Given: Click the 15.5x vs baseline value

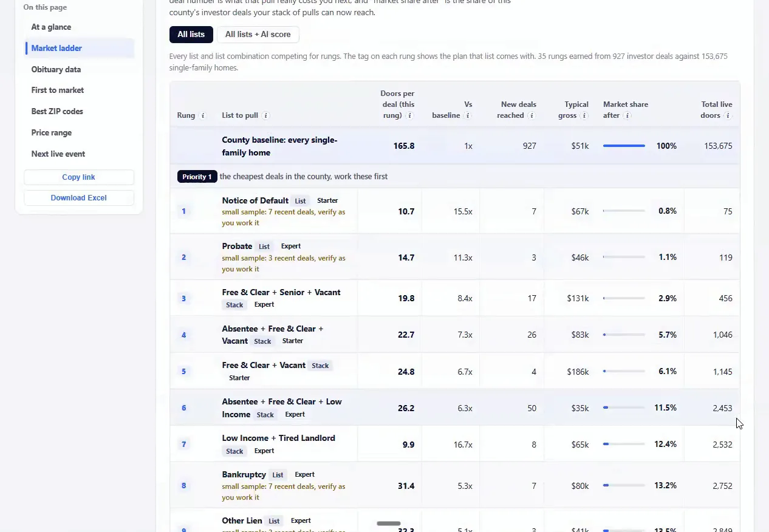Looking at the screenshot, I should tap(463, 211).
